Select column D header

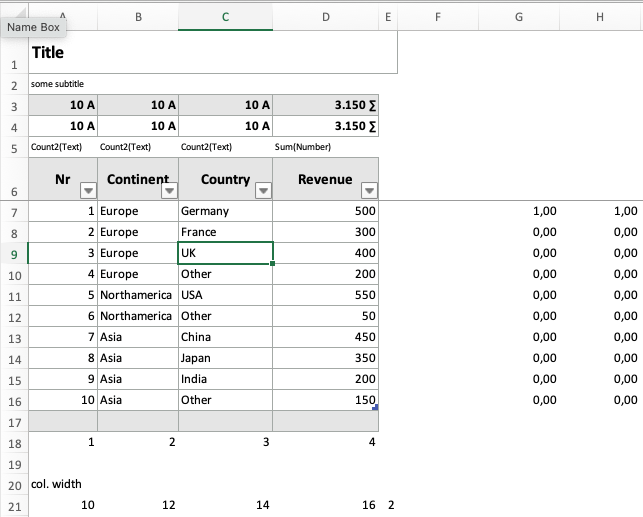[x=326, y=17]
